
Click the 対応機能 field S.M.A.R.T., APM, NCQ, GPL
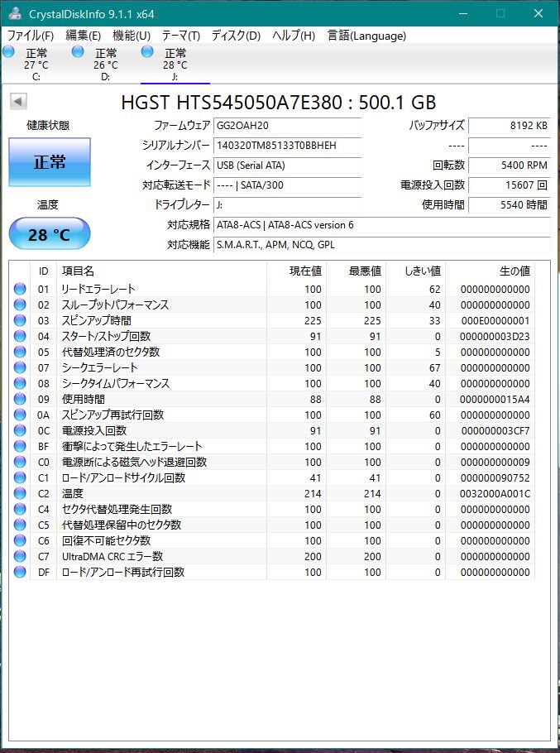381,244
